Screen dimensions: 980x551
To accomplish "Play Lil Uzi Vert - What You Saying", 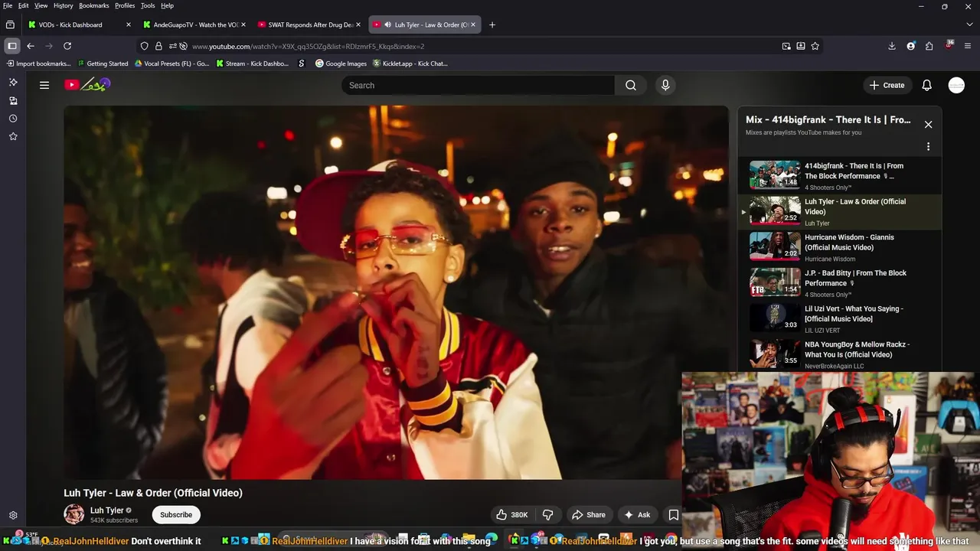I will [840, 318].
